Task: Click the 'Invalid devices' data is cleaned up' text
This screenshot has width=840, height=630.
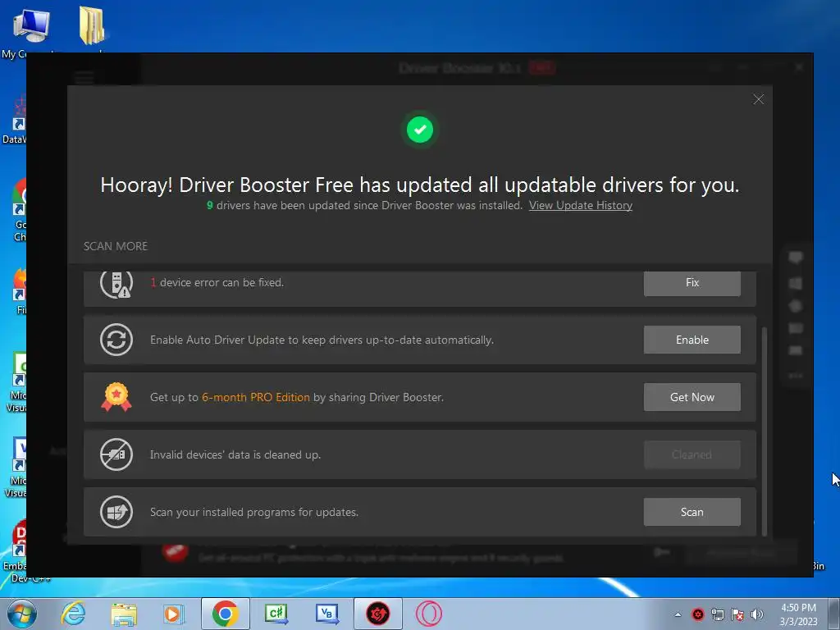Action: pyautogui.click(x=235, y=454)
